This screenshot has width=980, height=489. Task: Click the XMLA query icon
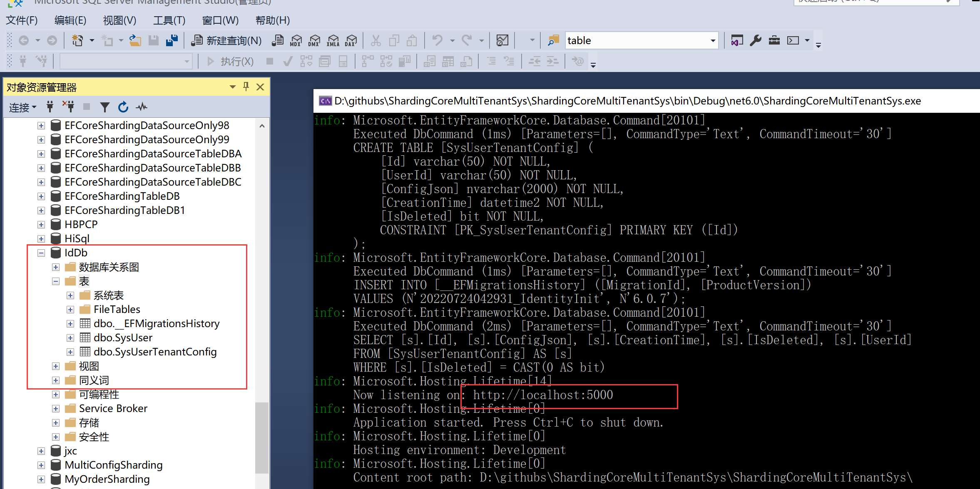coord(333,41)
